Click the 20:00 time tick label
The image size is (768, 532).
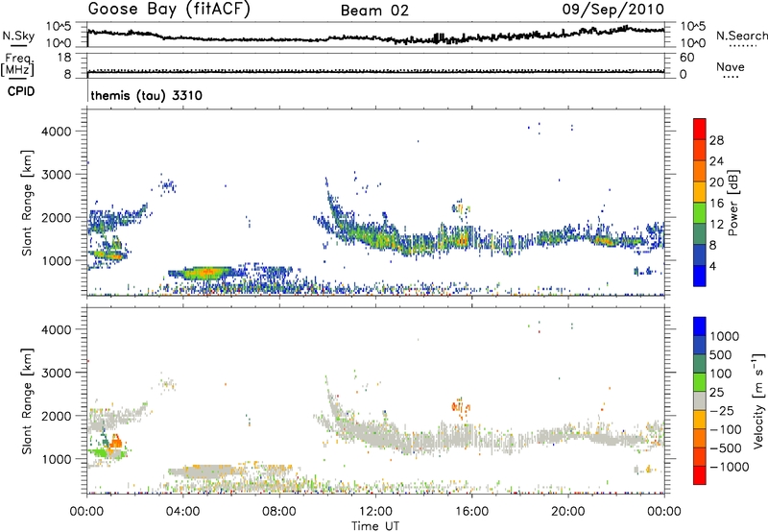coord(567,512)
